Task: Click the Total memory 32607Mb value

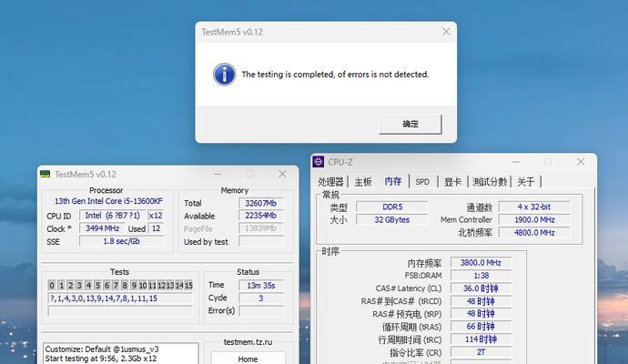Action: [x=260, y=203]
